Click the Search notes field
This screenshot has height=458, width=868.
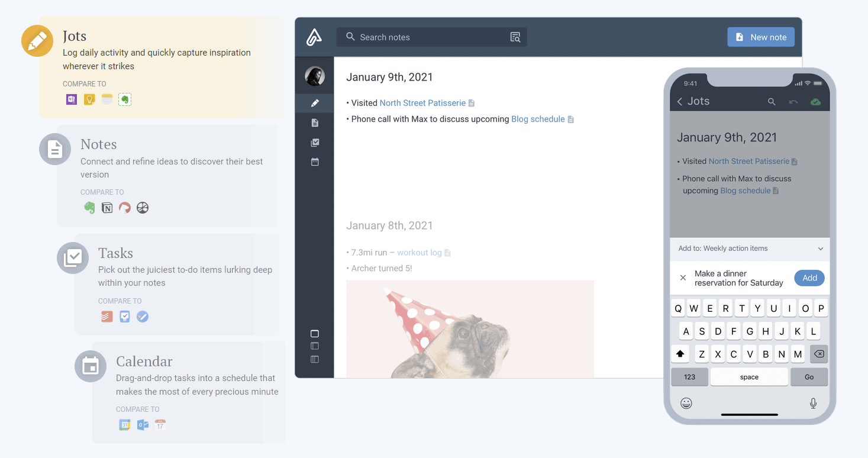point(426,37)
